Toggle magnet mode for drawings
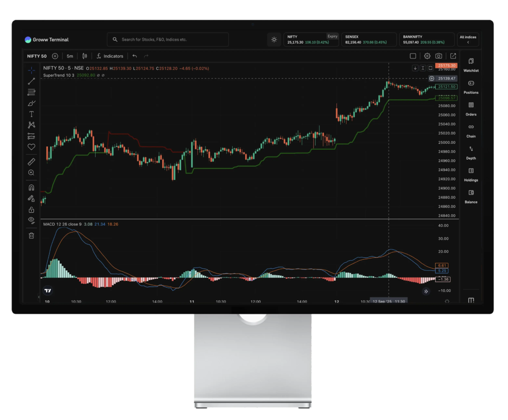The width and height of the screenshot is (508, 420). pos(31,188)
